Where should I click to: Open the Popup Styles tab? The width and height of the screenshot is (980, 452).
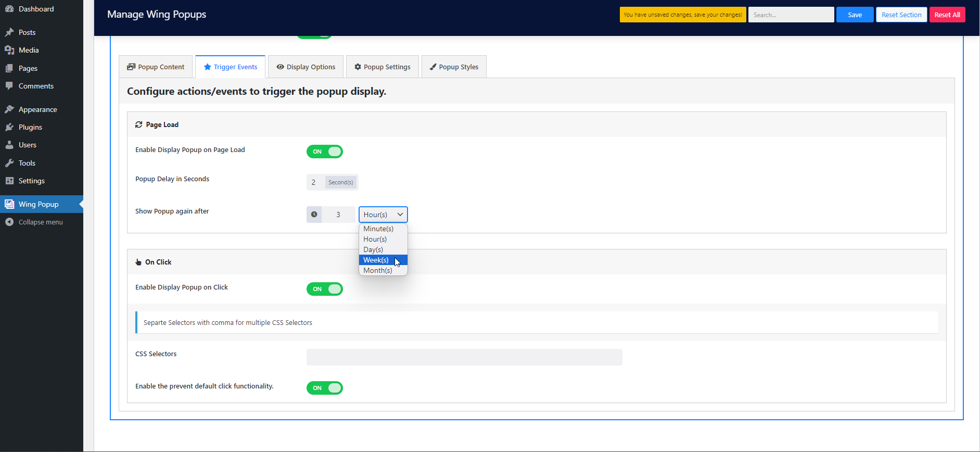click(x=454, y=67)
